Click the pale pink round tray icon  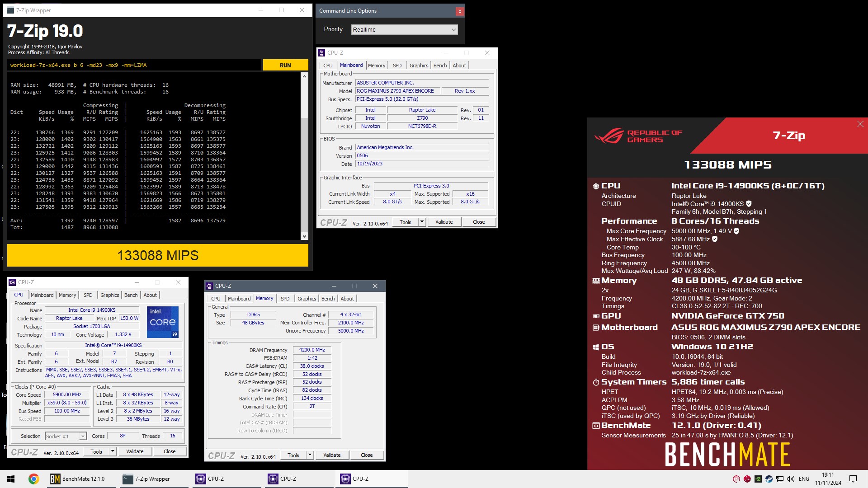(736, 479)
